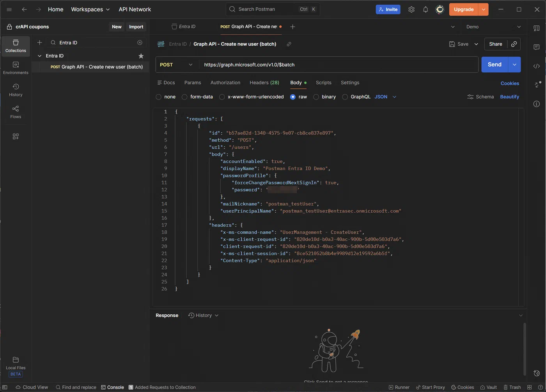Open the POST method dropdown
This screenshot has height=392, width=546.
[176, 65]
